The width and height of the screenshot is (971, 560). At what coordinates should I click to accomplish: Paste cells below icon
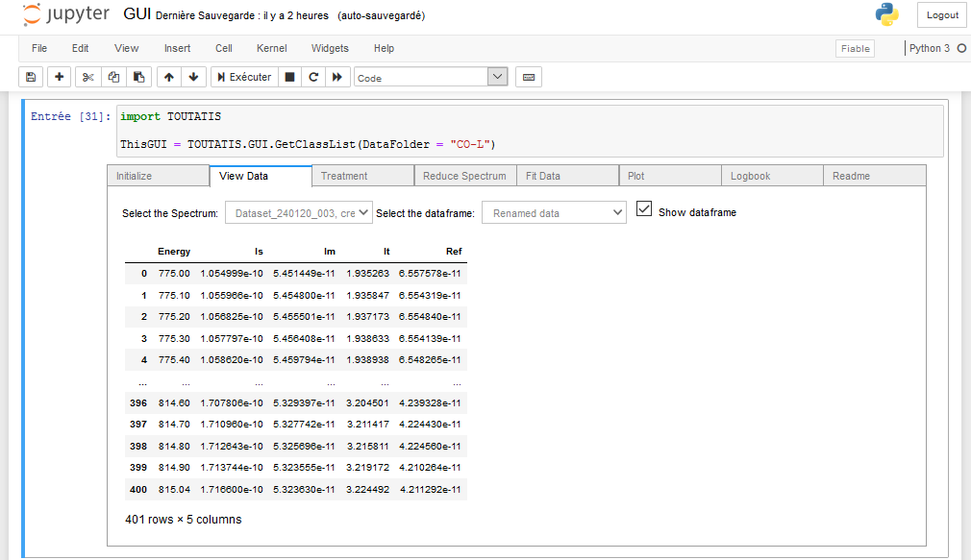tap(138, 78)
